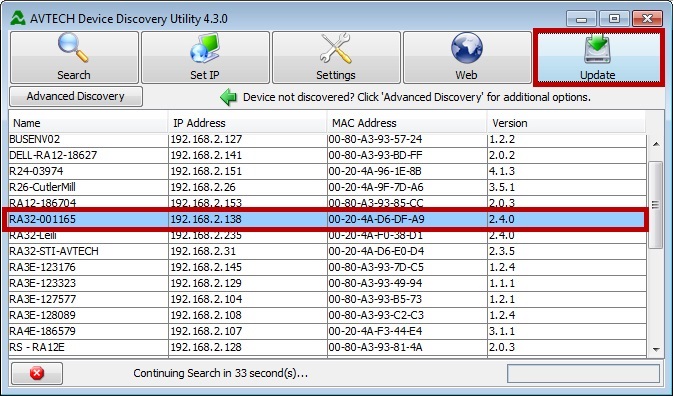Open Advanced Discovery options
This screenshot has height=396, width=673.
coord(76,97)
